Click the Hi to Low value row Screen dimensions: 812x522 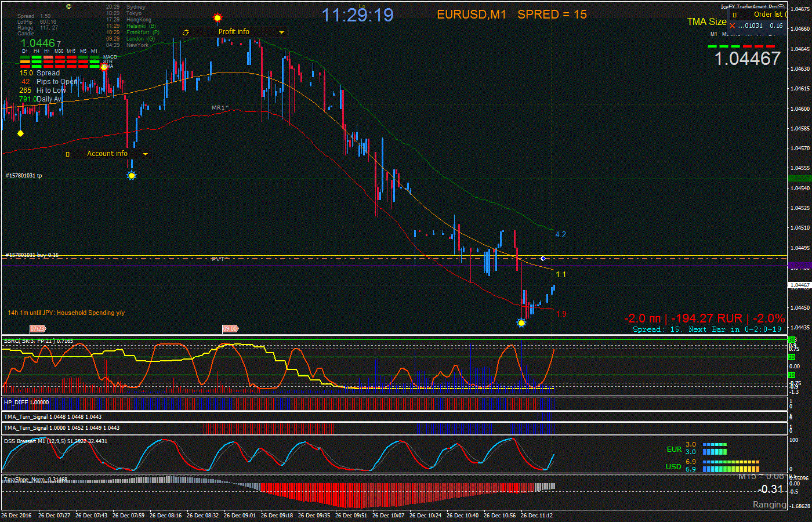42,90
